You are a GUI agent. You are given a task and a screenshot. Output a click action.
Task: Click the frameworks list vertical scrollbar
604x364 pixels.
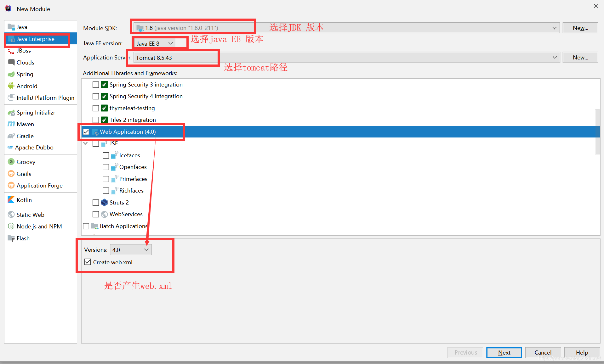click(597, 132)
